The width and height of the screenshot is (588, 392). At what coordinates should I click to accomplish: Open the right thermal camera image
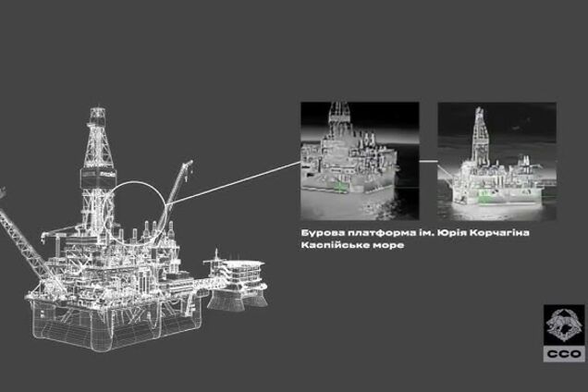496,161
